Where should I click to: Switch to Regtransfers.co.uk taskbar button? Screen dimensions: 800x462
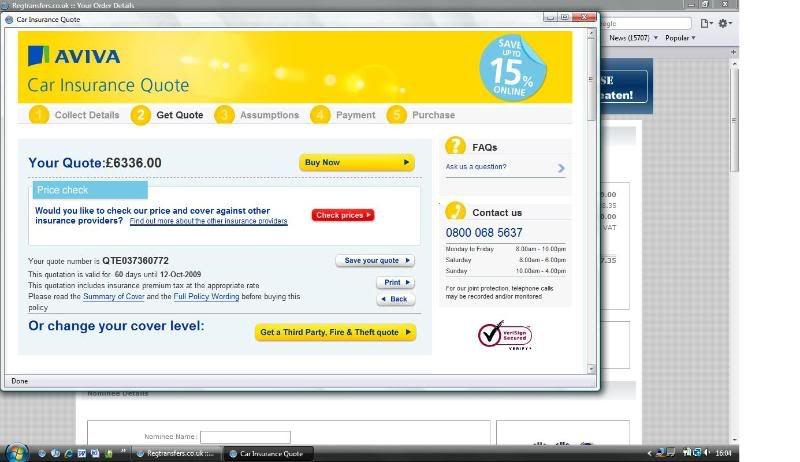tap(177, 453)
